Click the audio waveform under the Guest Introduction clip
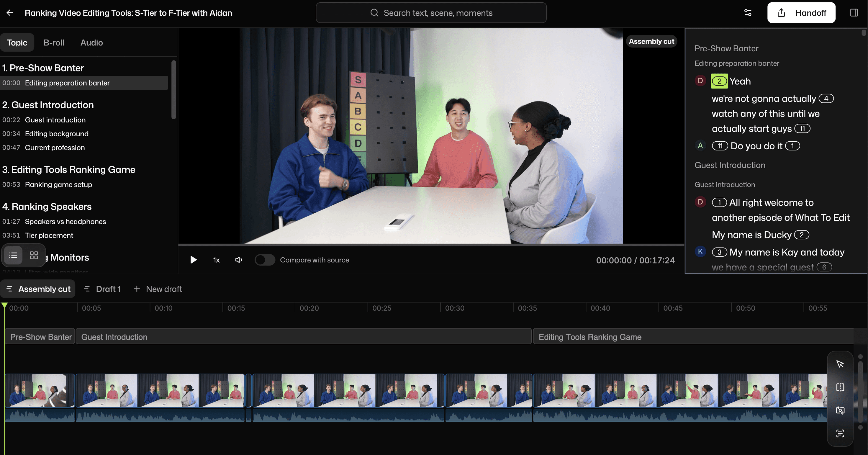This screenshot has width=868, height=455. tap(160, 415)
